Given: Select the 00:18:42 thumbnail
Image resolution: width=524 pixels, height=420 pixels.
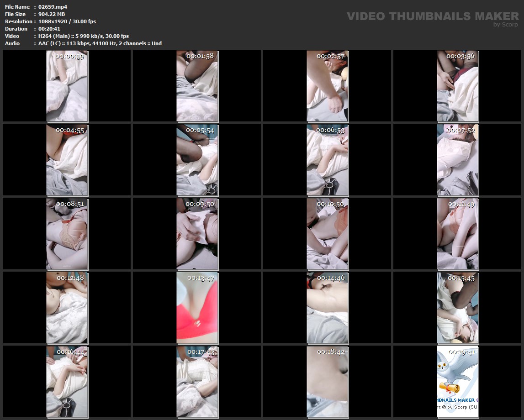Looking at the screenshot, I should (x=327, y=382).
